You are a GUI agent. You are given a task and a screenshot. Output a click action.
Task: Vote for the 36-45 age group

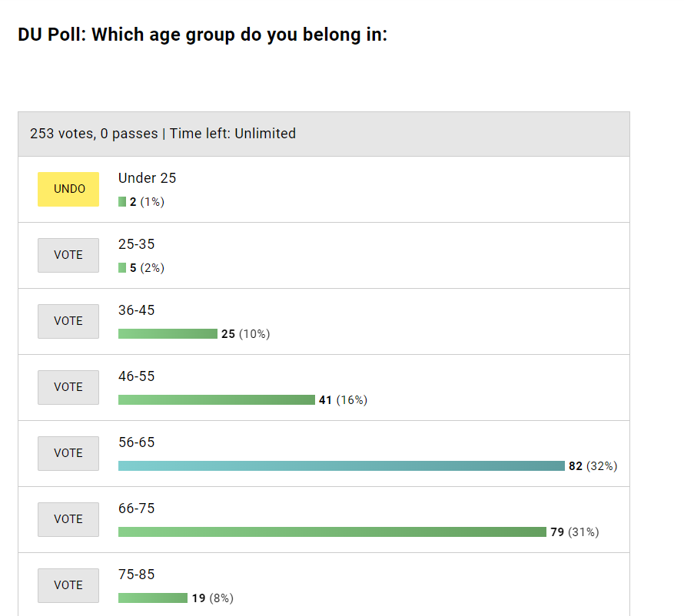[68, 321]
